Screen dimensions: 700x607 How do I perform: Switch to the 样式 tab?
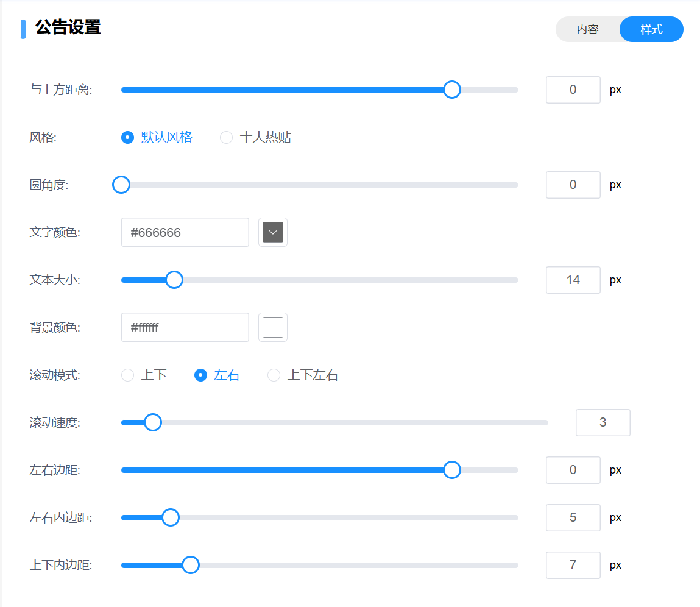pyautogui.click(x=651, y=29)
